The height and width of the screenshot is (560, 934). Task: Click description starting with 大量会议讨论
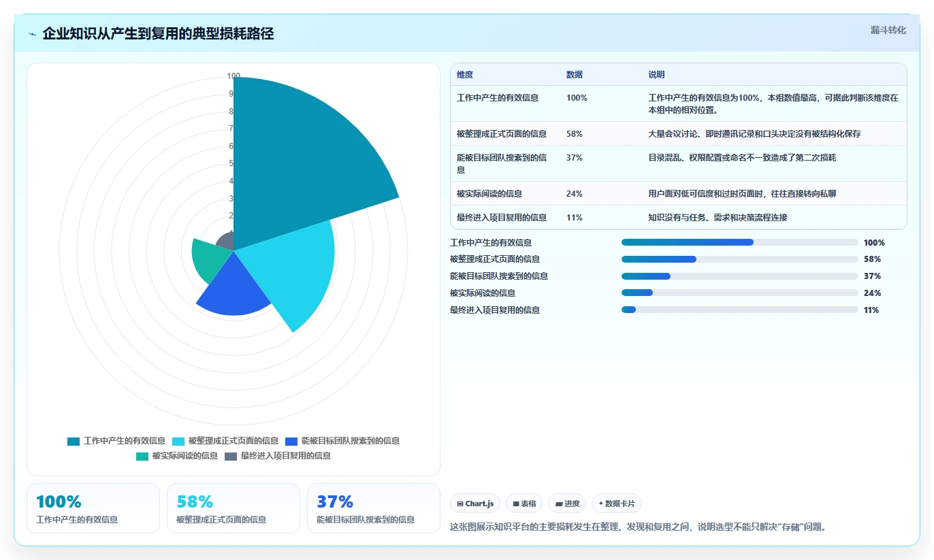(755, 134)
